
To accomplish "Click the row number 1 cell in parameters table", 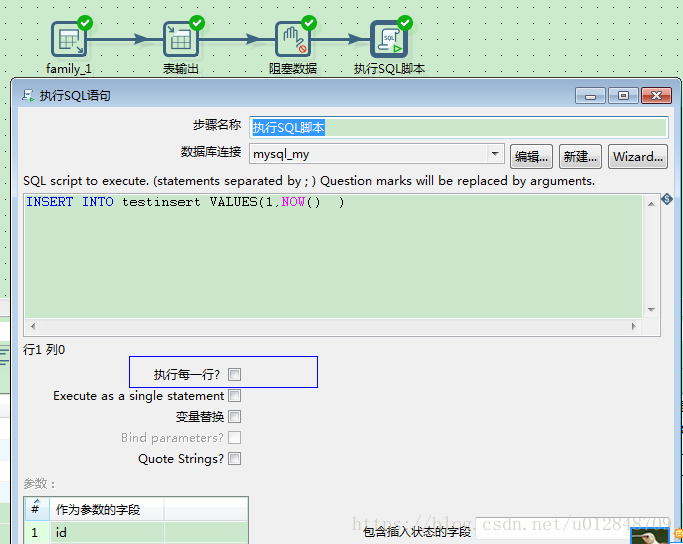I will coord(37,532).
